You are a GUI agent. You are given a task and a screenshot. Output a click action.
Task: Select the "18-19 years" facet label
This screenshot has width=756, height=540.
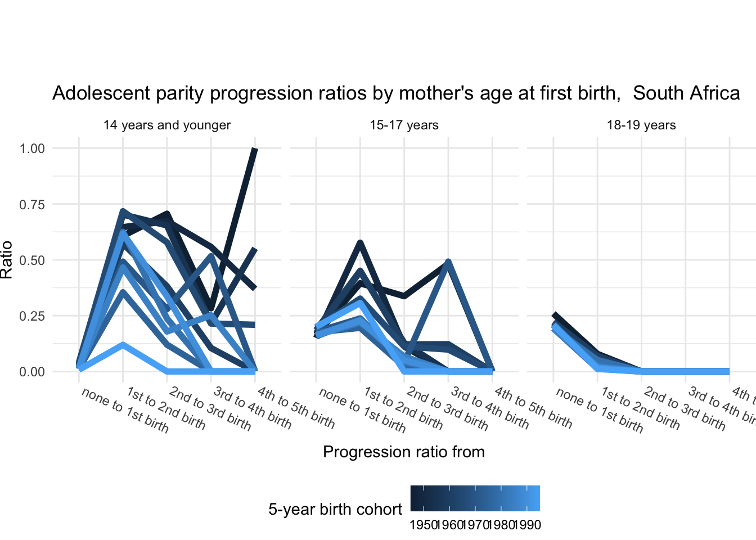[x=641, y=125]
